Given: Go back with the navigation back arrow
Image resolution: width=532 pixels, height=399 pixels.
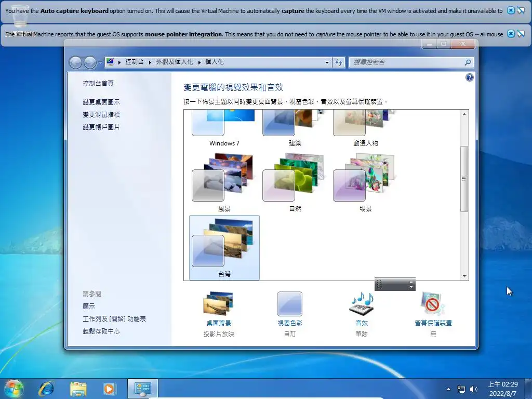Looking at the screenshot, I should 75,62.
